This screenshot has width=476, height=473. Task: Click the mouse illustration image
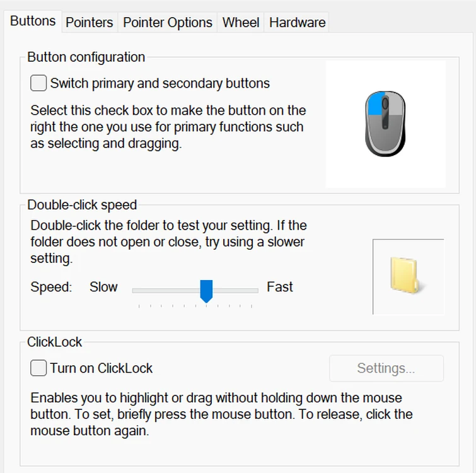pos(385,124)
